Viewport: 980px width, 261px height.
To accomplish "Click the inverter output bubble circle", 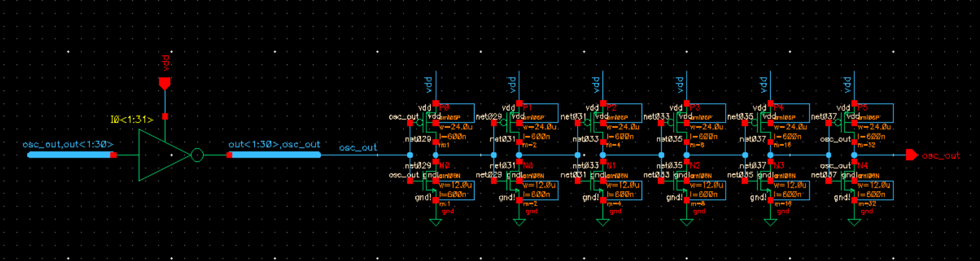I will tap(197, 155).
